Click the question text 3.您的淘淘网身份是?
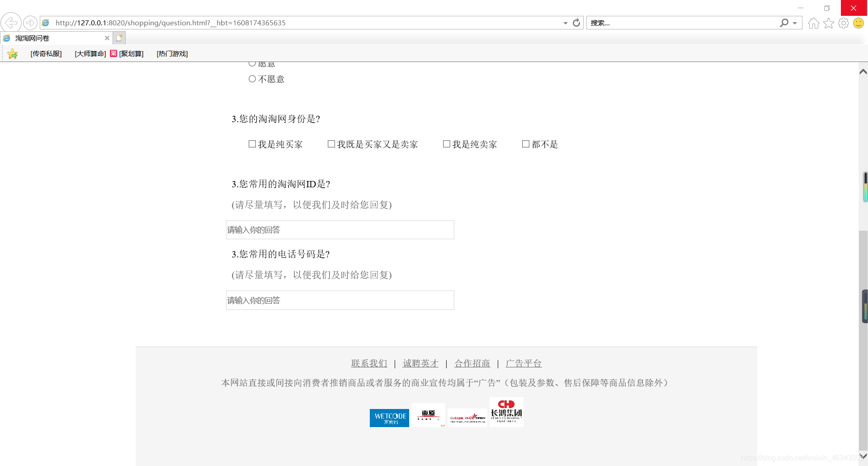868x466 pixels. [276, 119]
